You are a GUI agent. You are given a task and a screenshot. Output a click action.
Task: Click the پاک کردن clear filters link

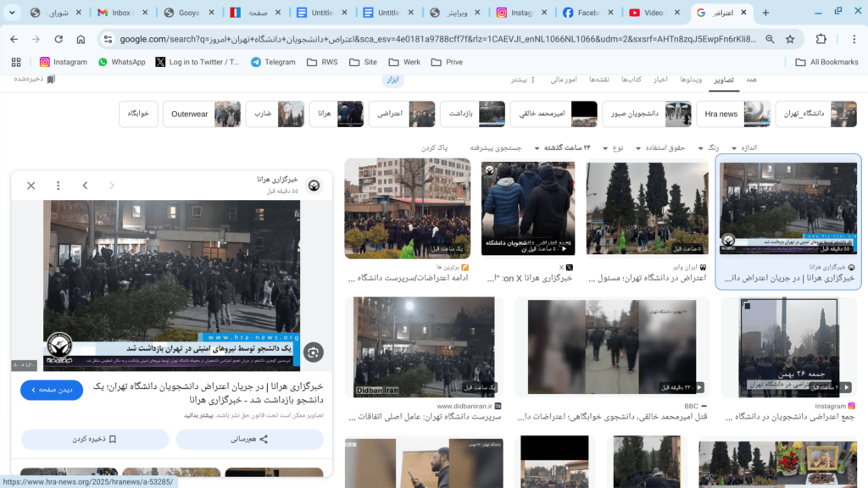pos(435,147)
